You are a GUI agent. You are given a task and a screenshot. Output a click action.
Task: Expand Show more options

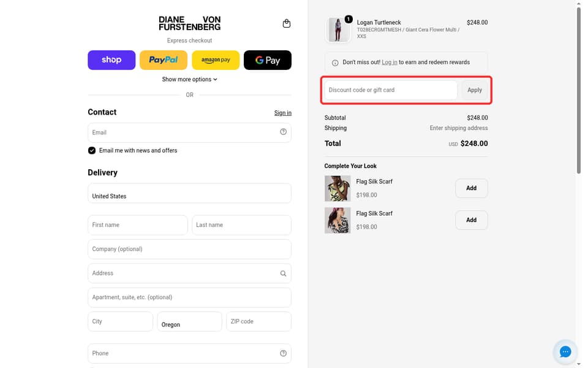pyautogui.click(x=189, y=79)
